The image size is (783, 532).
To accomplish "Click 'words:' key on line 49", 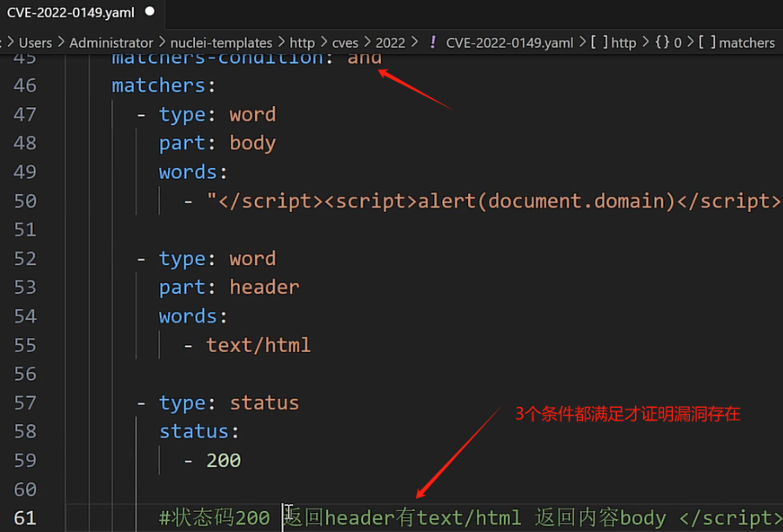I will click(193, 172).
